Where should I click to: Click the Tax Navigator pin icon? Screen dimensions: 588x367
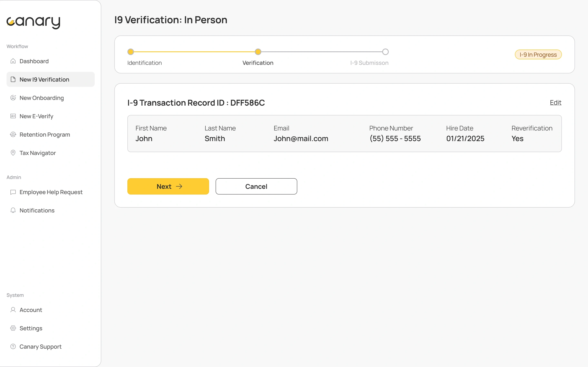click(13, 153)
